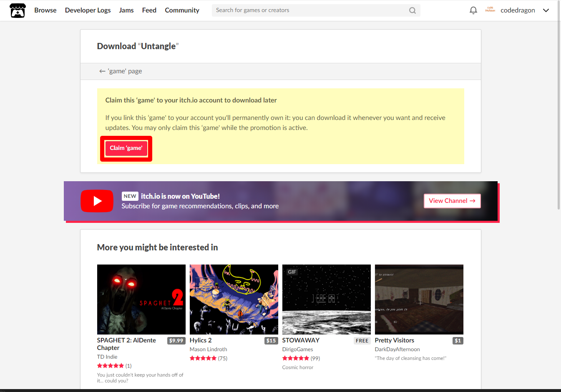Click the View Channel button
561x392 pixels.
pyautogui.click(x=452, y=201)
